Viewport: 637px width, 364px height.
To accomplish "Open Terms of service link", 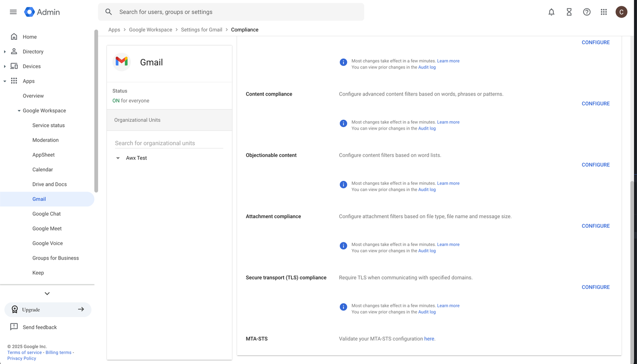I will [x=24, y=353].
